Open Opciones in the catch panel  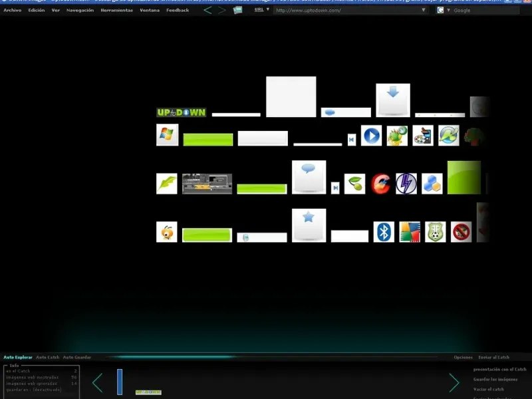[x=463, y=357]
